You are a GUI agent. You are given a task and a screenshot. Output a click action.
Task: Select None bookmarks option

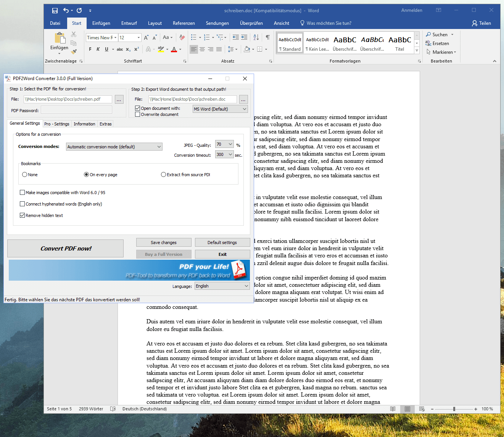pyautogui.click(x=25, y=175)
